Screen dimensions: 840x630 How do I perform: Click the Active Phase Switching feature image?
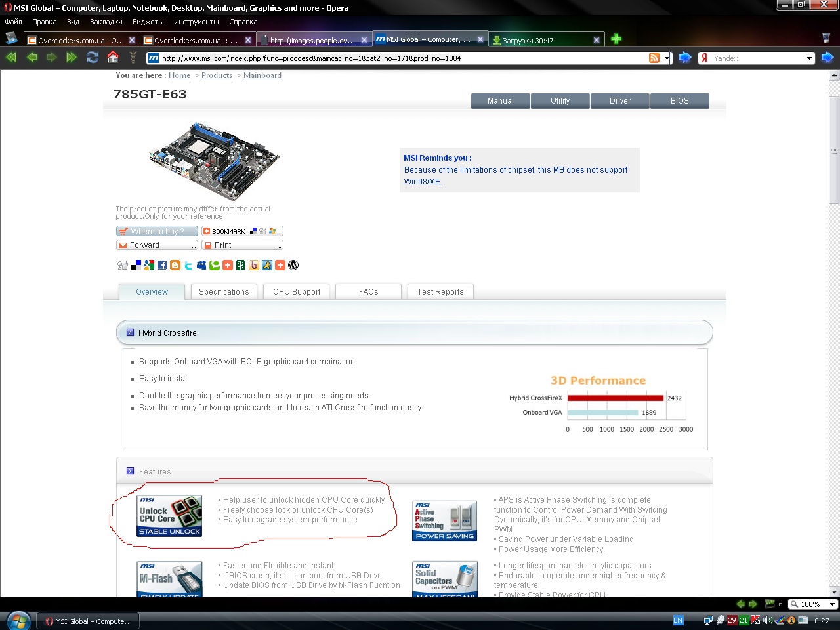[445, 521]
